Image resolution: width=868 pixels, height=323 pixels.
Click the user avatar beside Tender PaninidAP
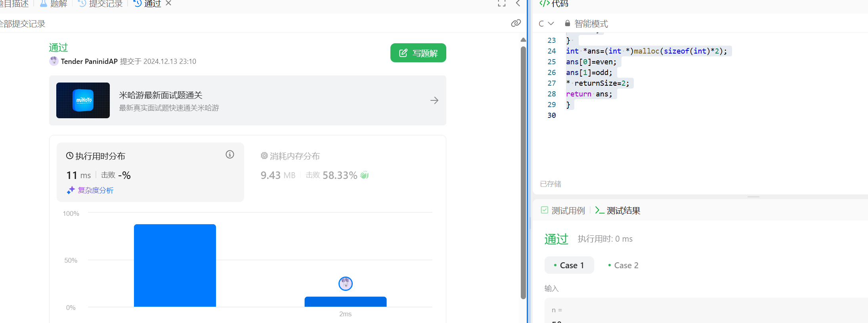54,61
